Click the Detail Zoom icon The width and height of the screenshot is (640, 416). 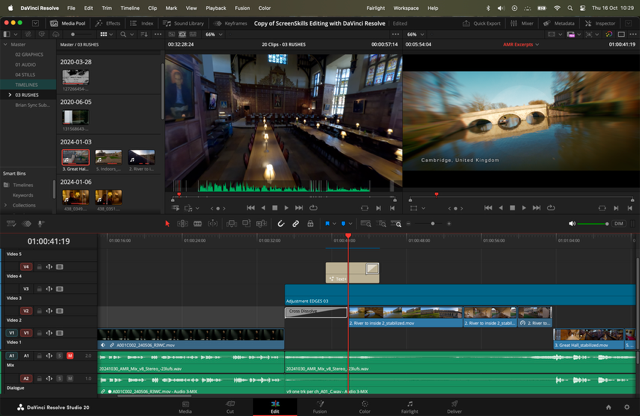tap(381, 224)
